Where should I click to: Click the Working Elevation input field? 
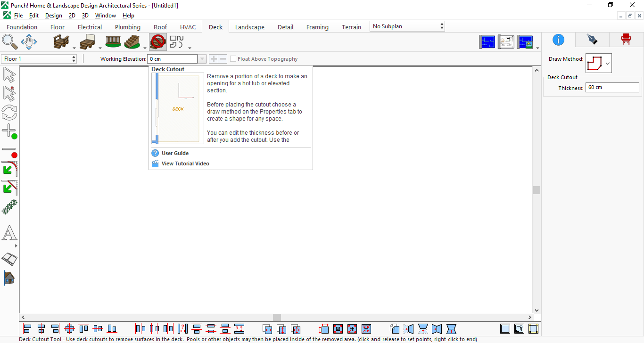[173, 59]
